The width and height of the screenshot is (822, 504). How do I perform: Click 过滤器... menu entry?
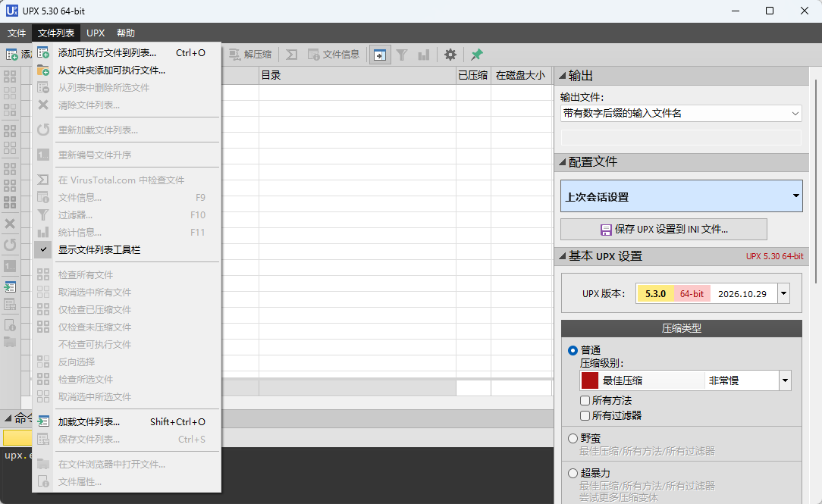pos(127,214)
